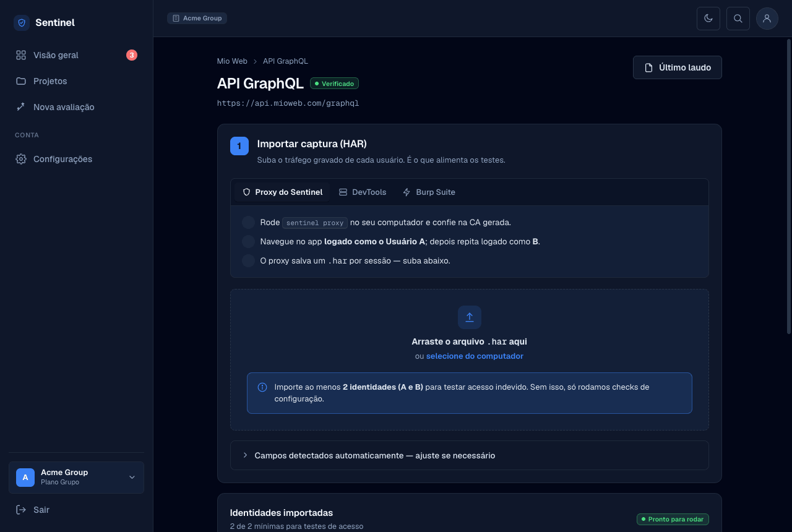Click API GraphQL breadcrumb
This screenshot has height=532, width=792.
point(285,61)
